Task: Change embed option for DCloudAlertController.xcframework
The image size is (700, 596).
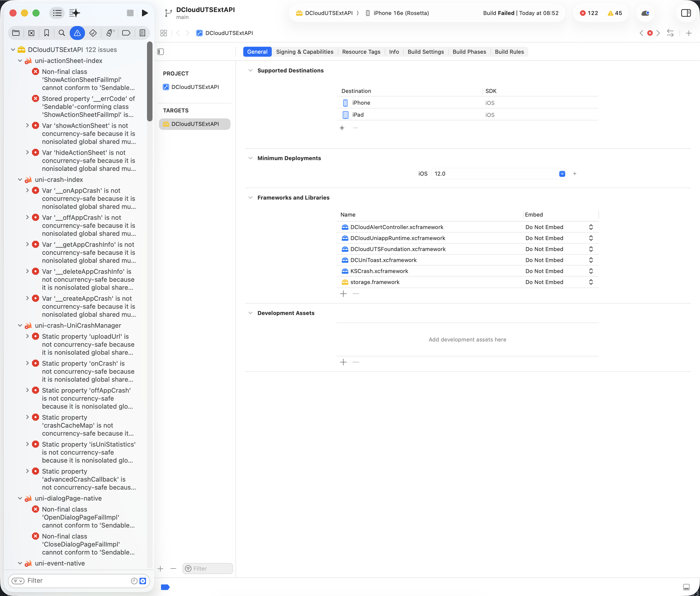Action: (x=559, y=227)
